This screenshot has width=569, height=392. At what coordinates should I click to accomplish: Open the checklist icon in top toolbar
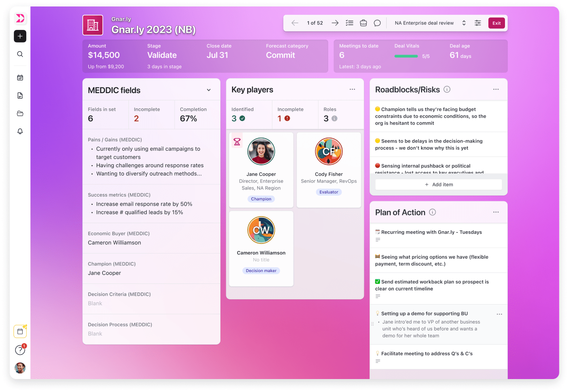coord(349,23)
